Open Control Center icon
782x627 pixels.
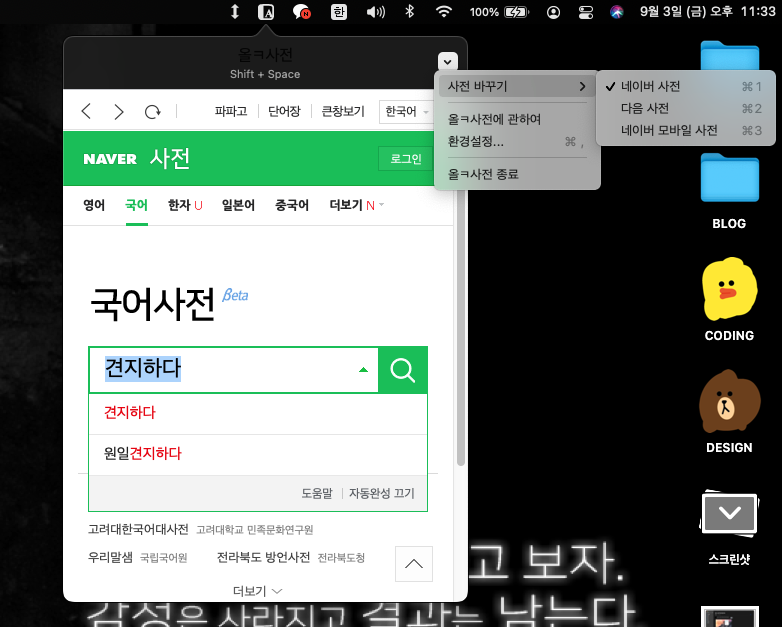(x=586, y=12)
